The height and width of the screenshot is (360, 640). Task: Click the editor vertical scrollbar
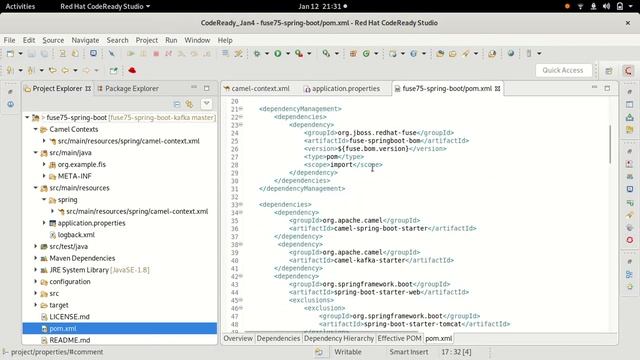click(x=610, y=144)
